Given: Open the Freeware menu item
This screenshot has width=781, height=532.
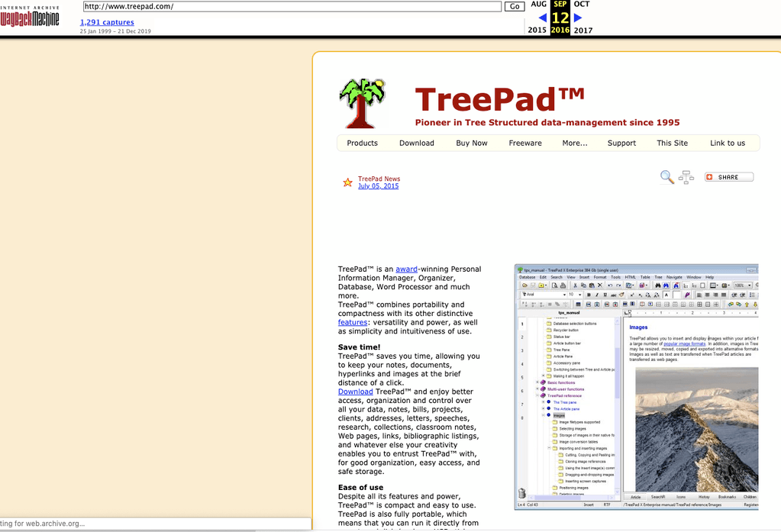Looking at the screenshot, I should coord(525,143).
